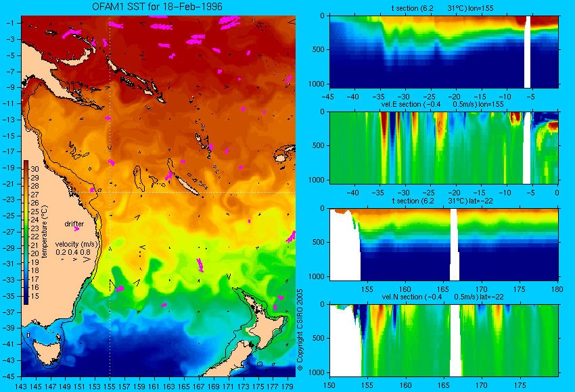The image size is (575, 392).
Task: Click the "Copyright CSIRO 2005" vertical text
Action: click(x=300, y=330)
